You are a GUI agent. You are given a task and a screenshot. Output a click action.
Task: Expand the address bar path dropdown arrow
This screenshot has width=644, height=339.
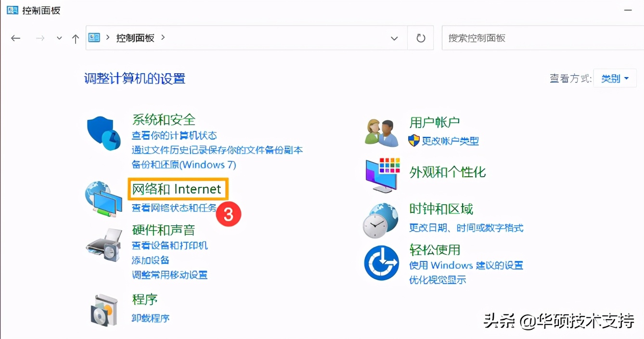(x=394, y=38)
